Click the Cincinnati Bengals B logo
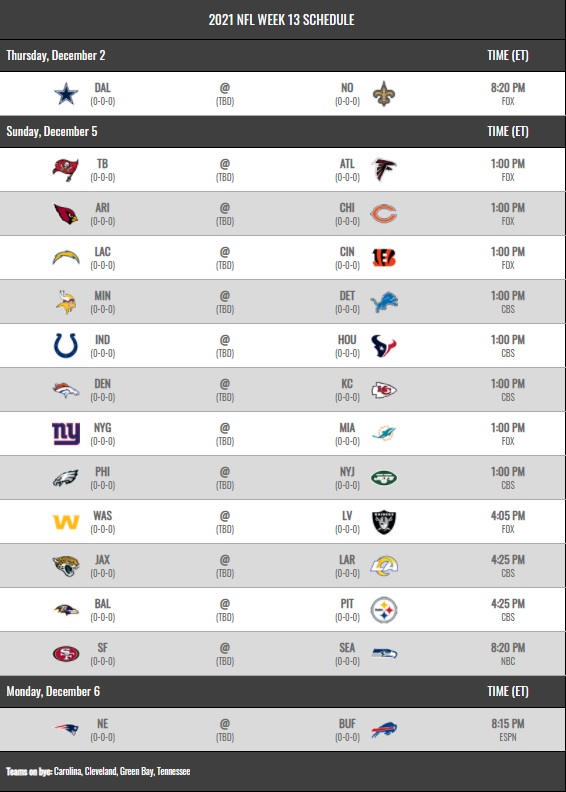 click(384, 258)
